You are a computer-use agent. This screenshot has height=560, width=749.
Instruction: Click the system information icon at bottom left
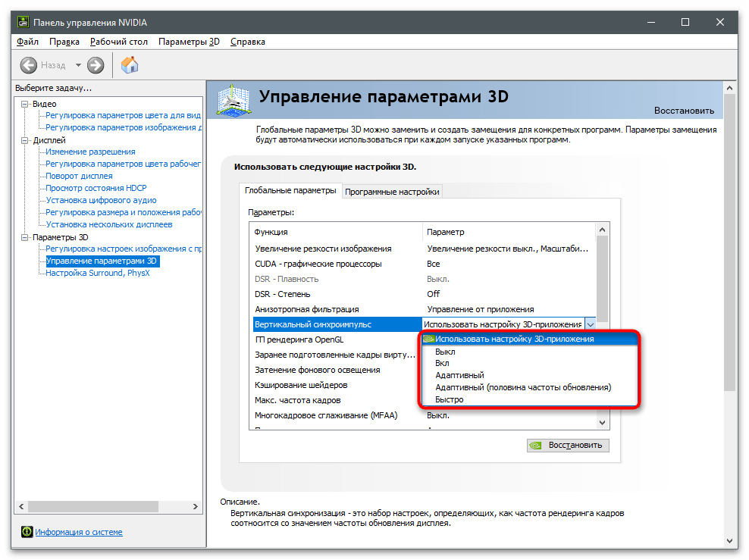point(27,531)
